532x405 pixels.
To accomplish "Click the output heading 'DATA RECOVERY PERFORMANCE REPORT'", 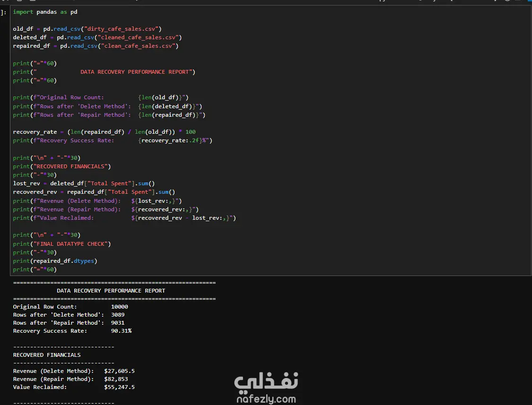I will 111,291.
